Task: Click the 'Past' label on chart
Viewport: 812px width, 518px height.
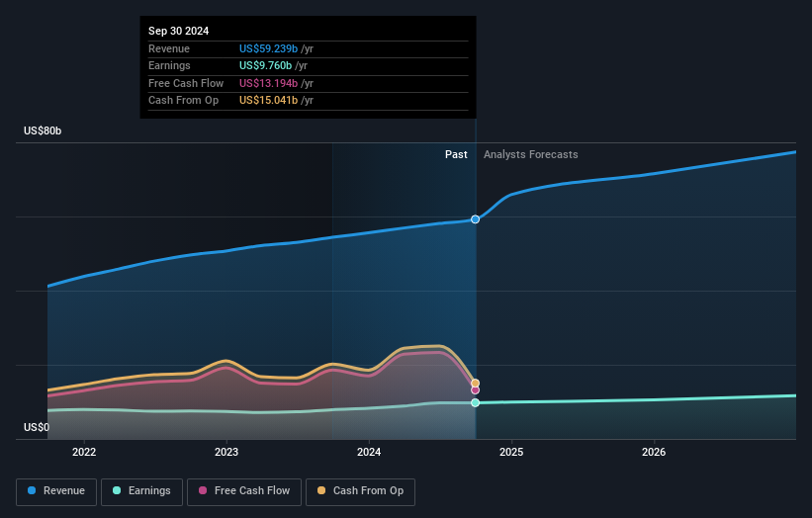Action: point(456,154)
